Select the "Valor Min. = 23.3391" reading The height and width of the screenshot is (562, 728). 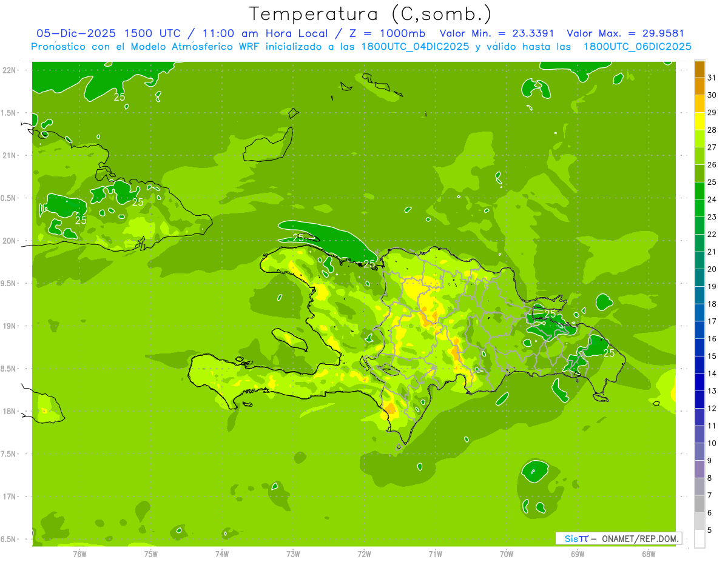point(497,33)
